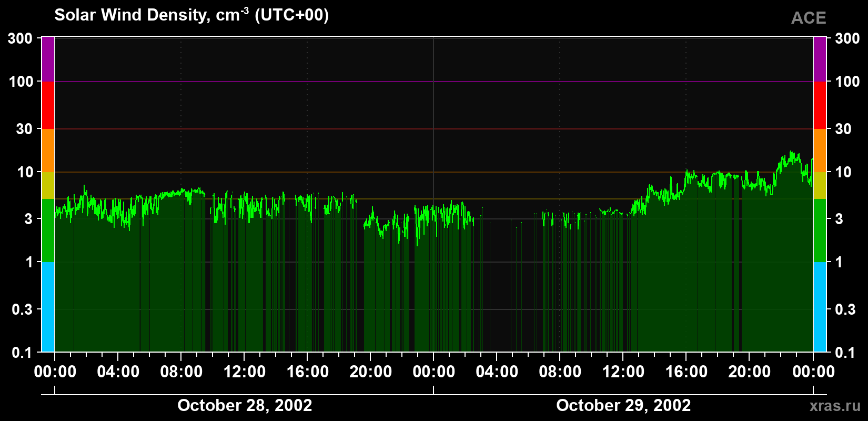Select the orange band on left scale
The width and height of the screenshot is (868, 421).
point(48,151)
